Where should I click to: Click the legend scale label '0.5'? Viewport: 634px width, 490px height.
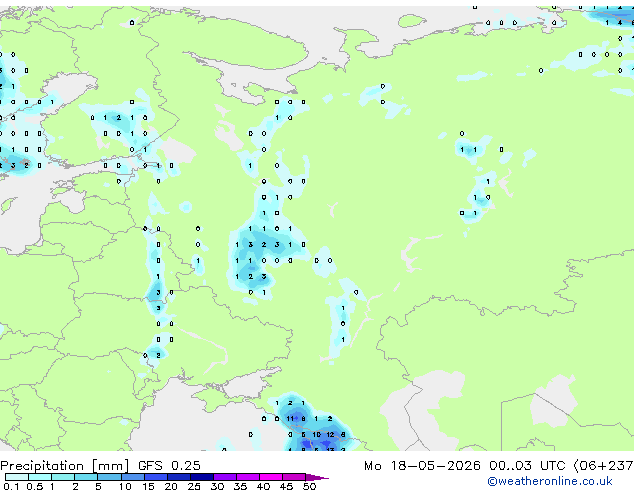point(34,486)
